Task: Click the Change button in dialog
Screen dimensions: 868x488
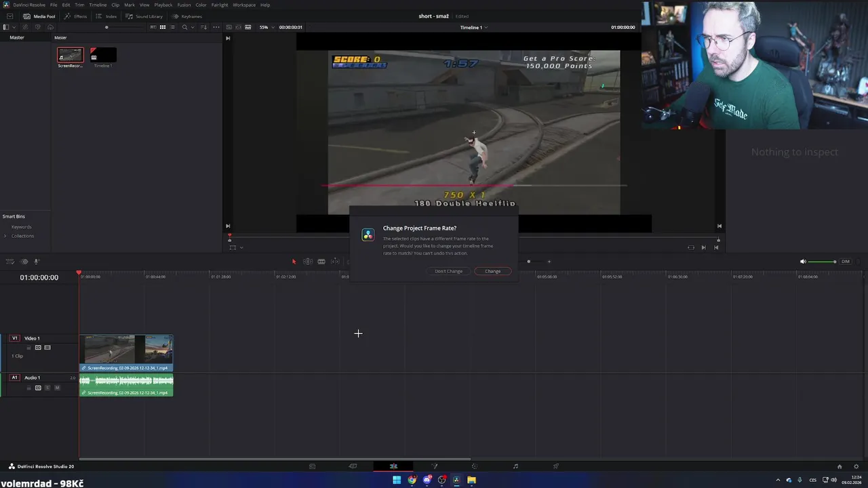Action: [x=493, y=271]
